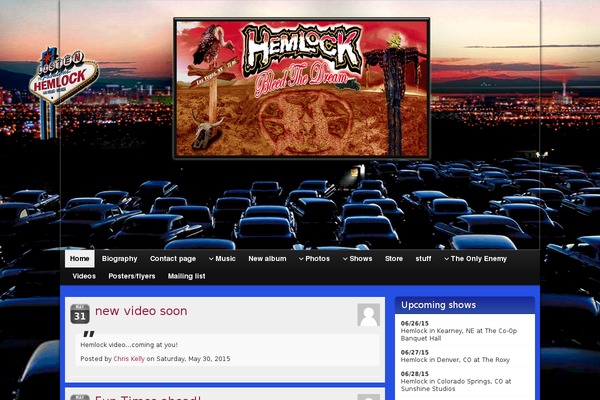The height and width of the screenshot is (400, 600).
Task: Visit the Store page
Action: pos(394,259)
